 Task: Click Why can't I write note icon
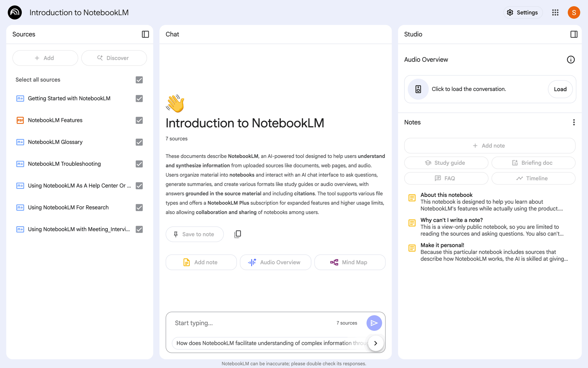point(412,223)
